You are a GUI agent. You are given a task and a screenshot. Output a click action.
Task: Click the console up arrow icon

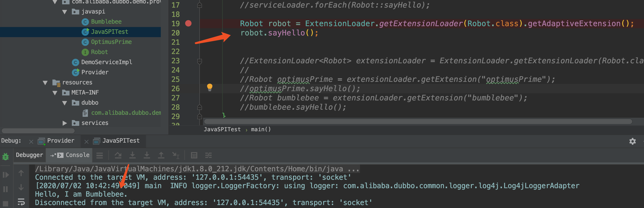click(x=21, y=173)
